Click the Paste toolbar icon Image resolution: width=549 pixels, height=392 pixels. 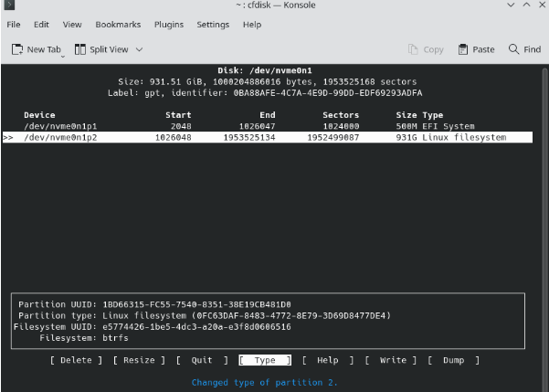tap(463, 49)
